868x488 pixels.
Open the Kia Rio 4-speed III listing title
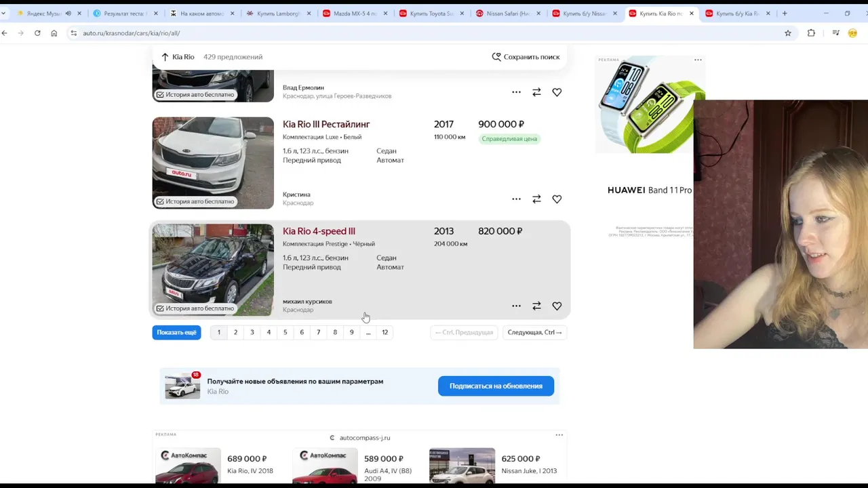coord(319,231)
